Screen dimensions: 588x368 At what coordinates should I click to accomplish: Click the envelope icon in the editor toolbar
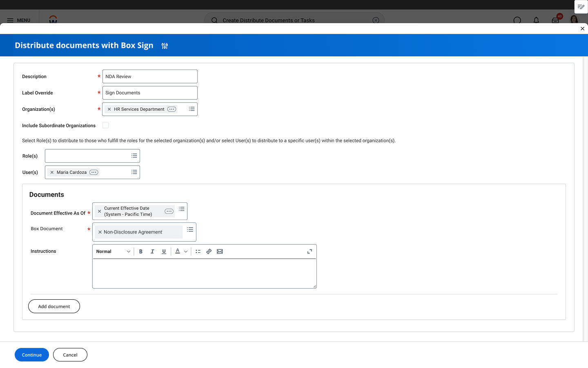pyautogui.click(x=220, y=251)
